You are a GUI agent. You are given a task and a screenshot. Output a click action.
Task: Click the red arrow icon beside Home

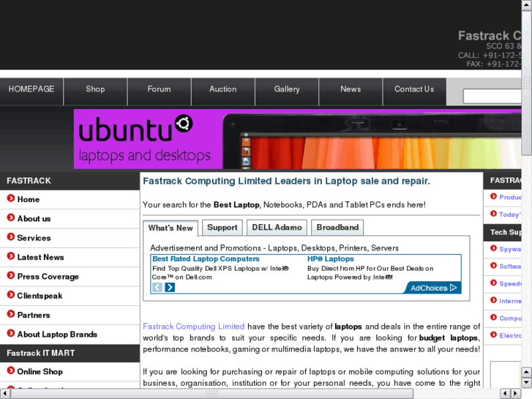click(x=11, y=198)
